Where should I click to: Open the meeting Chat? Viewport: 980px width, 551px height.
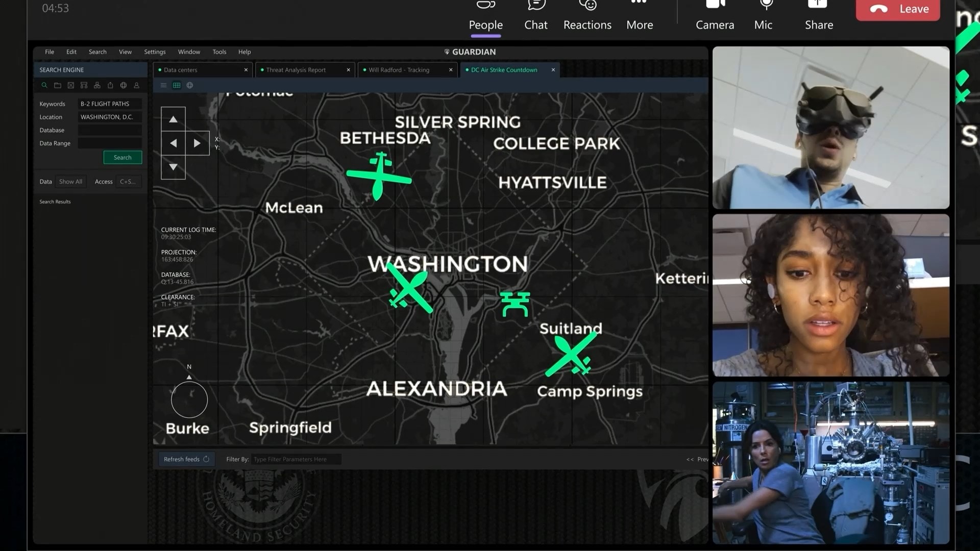pos(536,16)
